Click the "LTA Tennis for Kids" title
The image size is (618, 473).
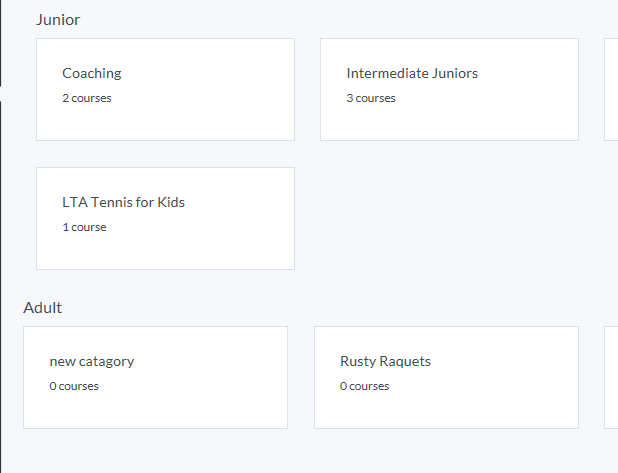pos(123,202)
